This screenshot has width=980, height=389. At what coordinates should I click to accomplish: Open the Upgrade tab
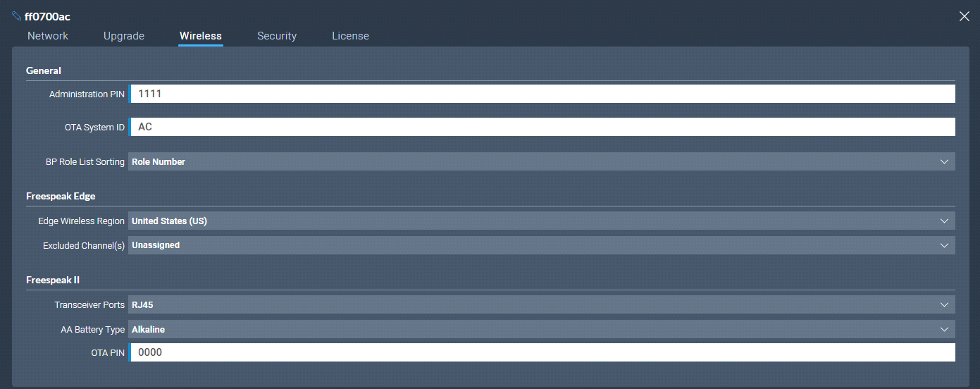click(124, 36)
